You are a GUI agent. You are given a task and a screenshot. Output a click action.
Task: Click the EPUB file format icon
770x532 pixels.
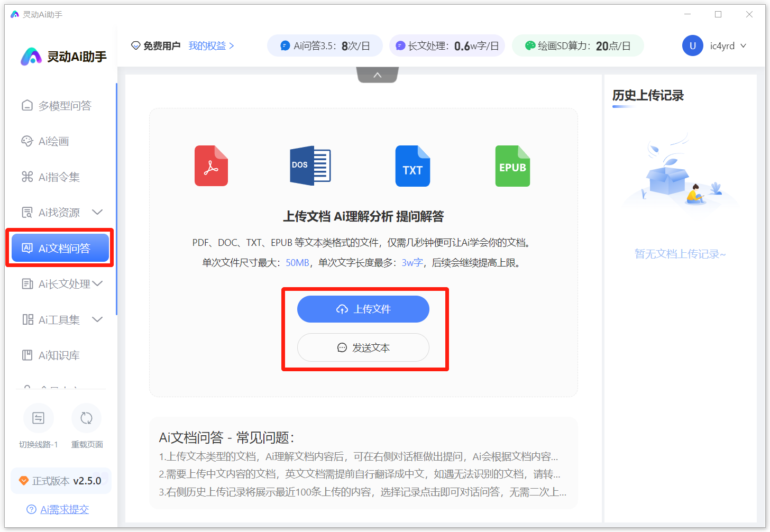[x=512, y=166]
